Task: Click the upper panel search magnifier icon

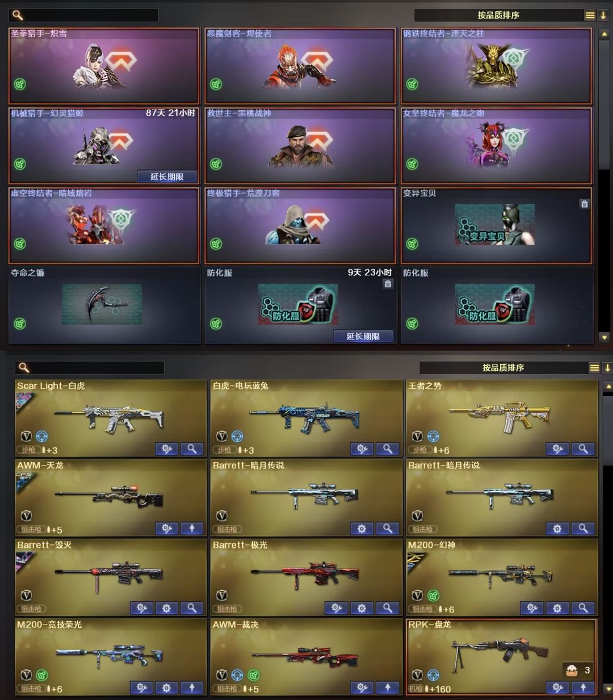Action: pos(18,15)
